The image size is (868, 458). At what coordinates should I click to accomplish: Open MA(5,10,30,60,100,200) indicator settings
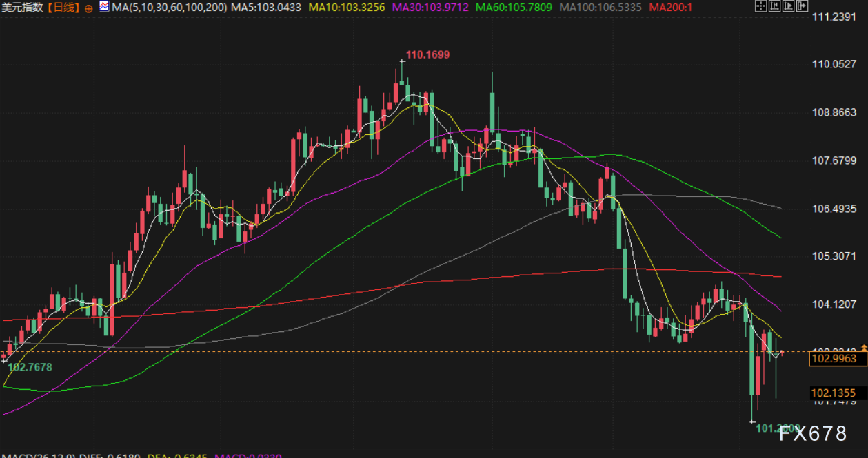coord(169,8)
